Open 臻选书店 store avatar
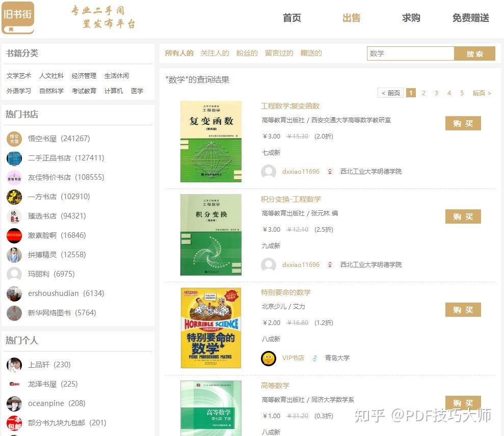The width and height of the screenshot is (504, 436). click(14, 216)
